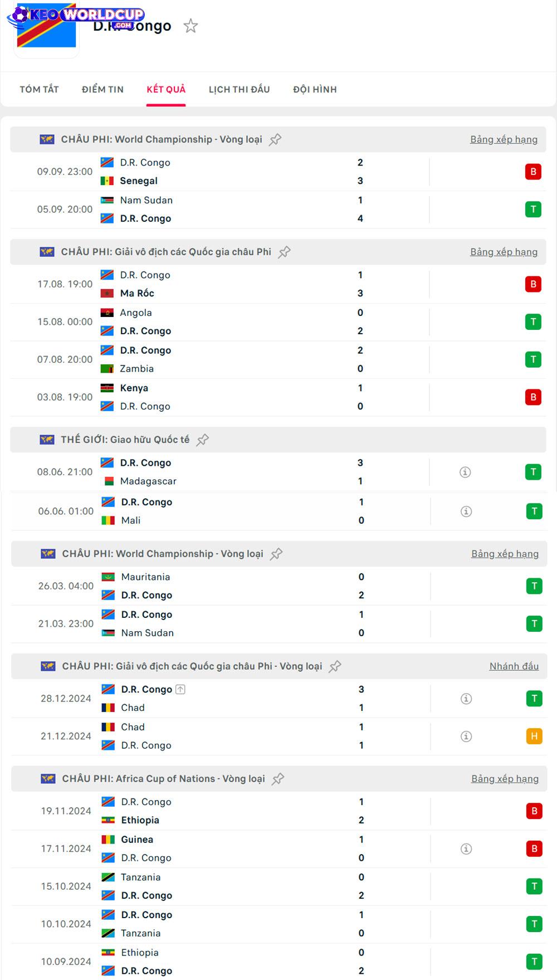The image size is (557, 980).
Task: Click the info icon for the Guinea match
Action: (x=466, y=849)
